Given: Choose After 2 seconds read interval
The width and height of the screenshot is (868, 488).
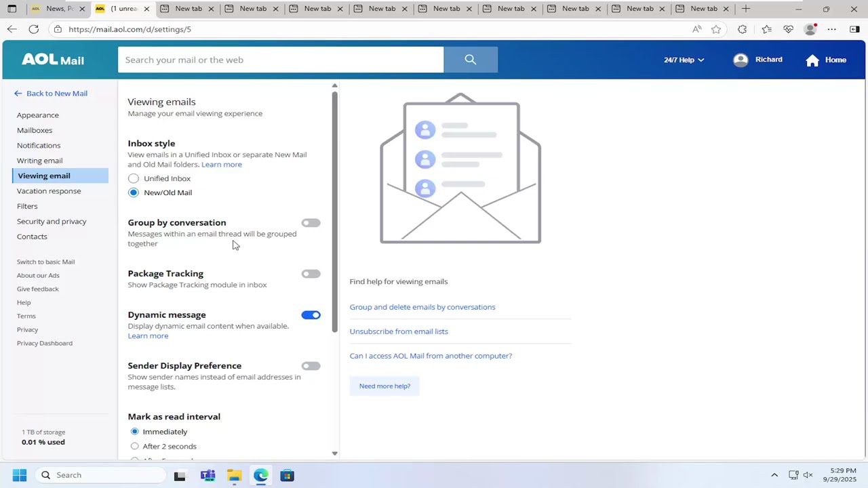Looking at the screenshot, I should click(135, 446).
